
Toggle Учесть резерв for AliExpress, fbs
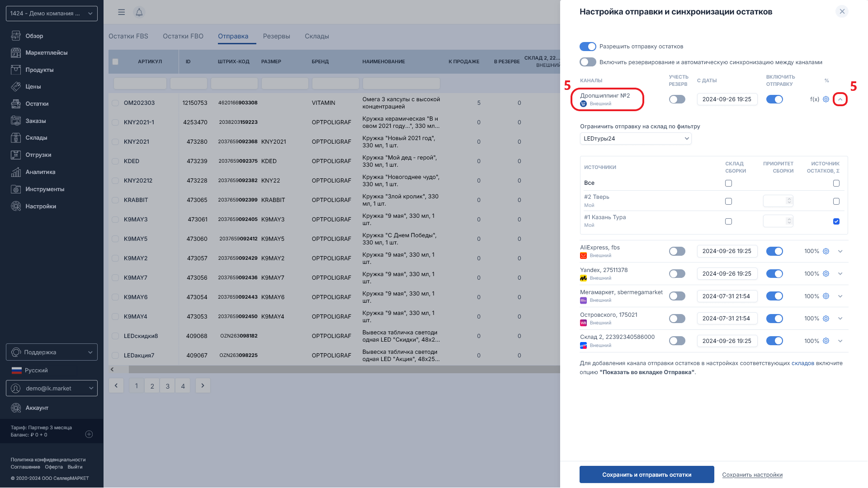[677, 251]
